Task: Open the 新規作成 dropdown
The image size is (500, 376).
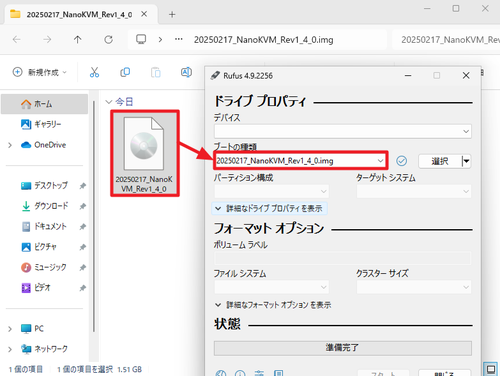Action: tap(40, 72)
